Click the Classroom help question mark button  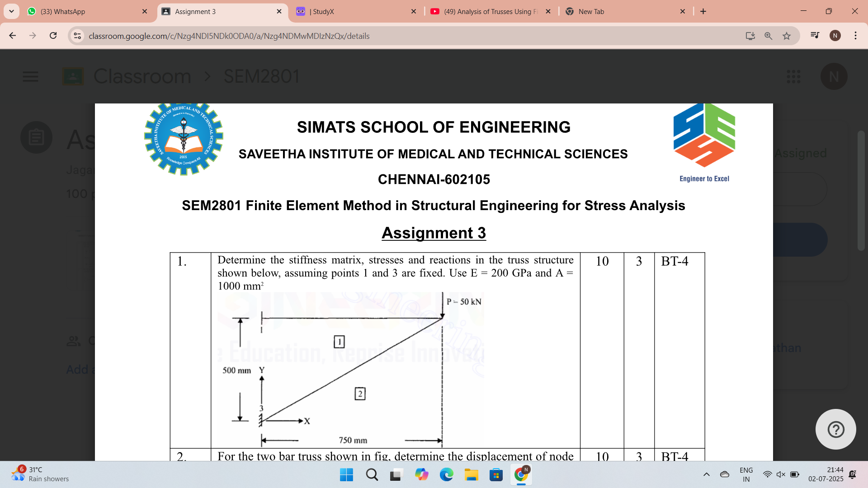pos(835,429)
